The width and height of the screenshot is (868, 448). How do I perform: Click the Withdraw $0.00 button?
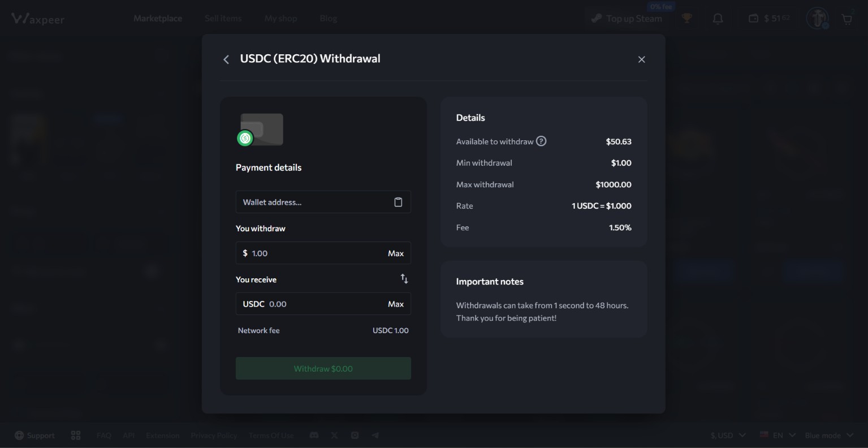coord(323,368)
